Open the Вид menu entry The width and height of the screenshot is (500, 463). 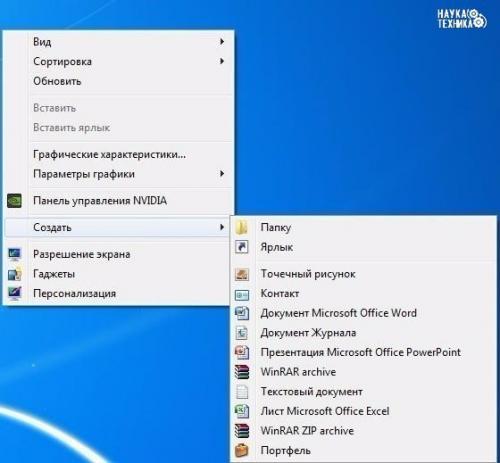tap(118, 42)
